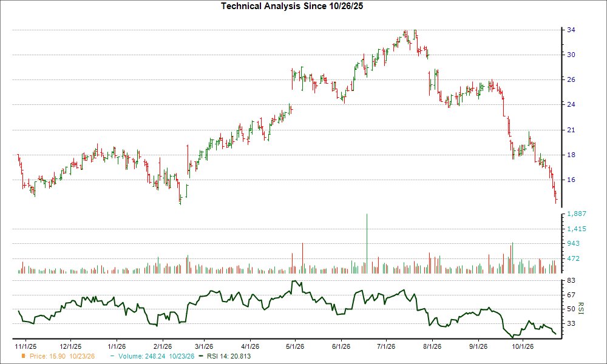This screenshot has width=607, height=364.
Task: Click the orange Price legend marker
Action: tap(24, 356)
